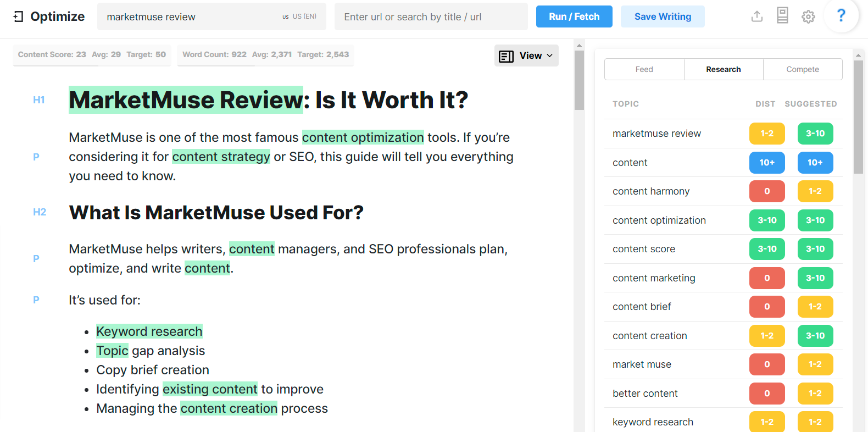Click the Run / Fetch button

coord(574,16)
